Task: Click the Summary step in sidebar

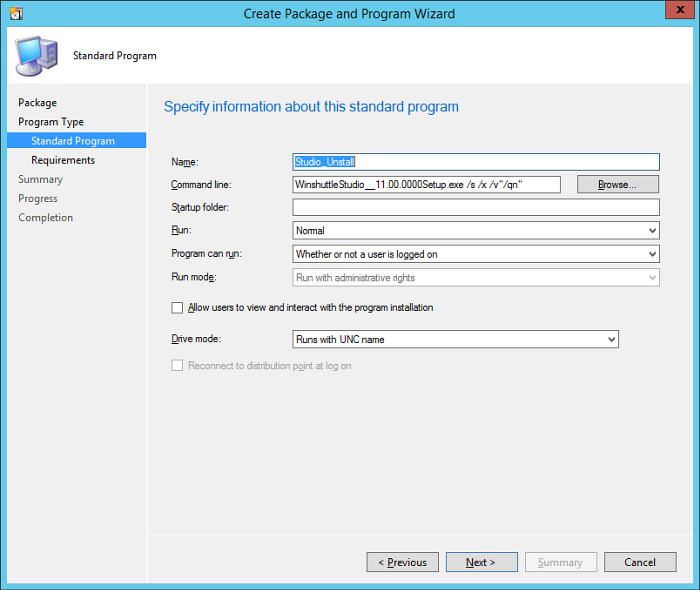Action: coord(40,179)
